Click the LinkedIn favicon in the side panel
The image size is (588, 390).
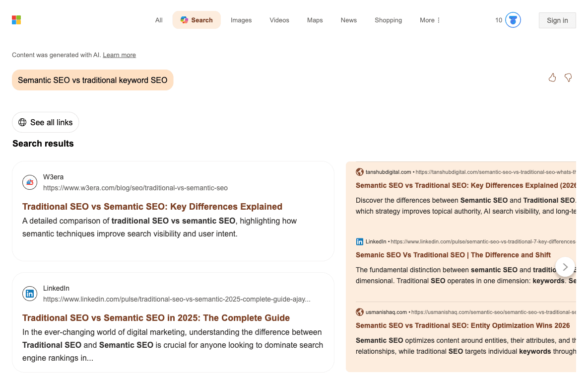coord(360,242)
